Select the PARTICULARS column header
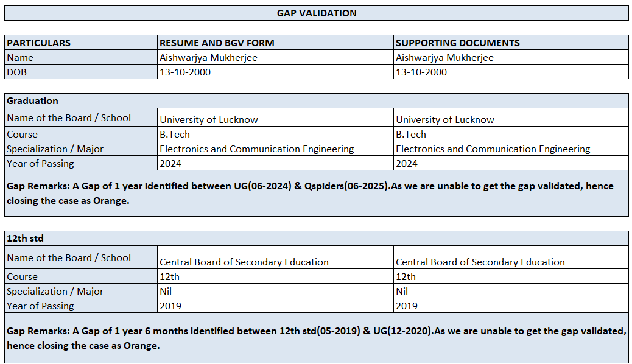Viewport: 632px width, 364px height. [x=38, y=43]
